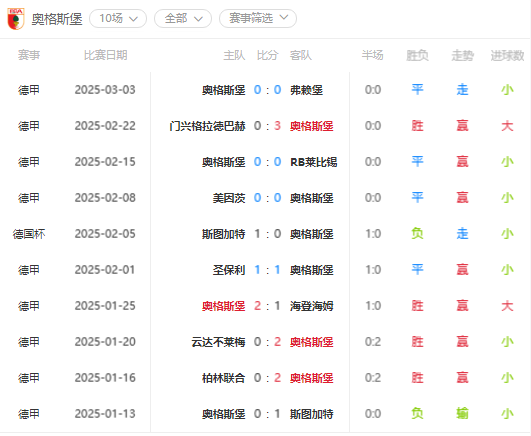Click the 0:2 score of 云达不莱梅 match

(x=267, y=342)
